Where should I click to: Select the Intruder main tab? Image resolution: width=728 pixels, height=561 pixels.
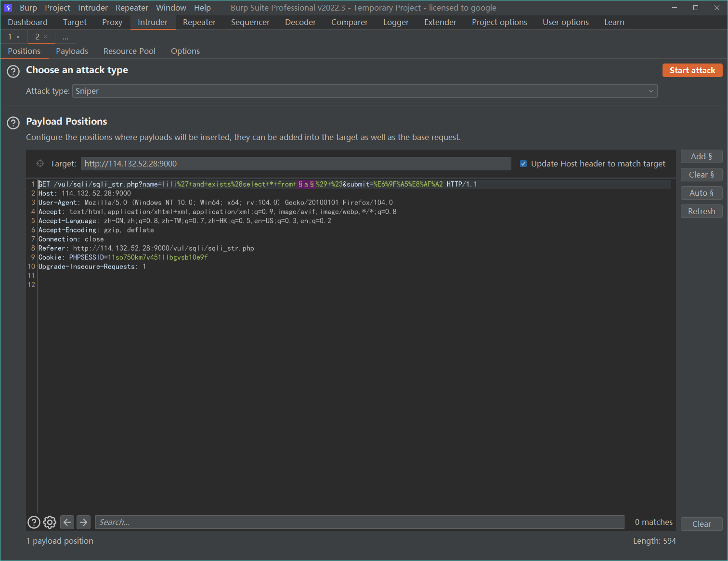pos(153,22)
